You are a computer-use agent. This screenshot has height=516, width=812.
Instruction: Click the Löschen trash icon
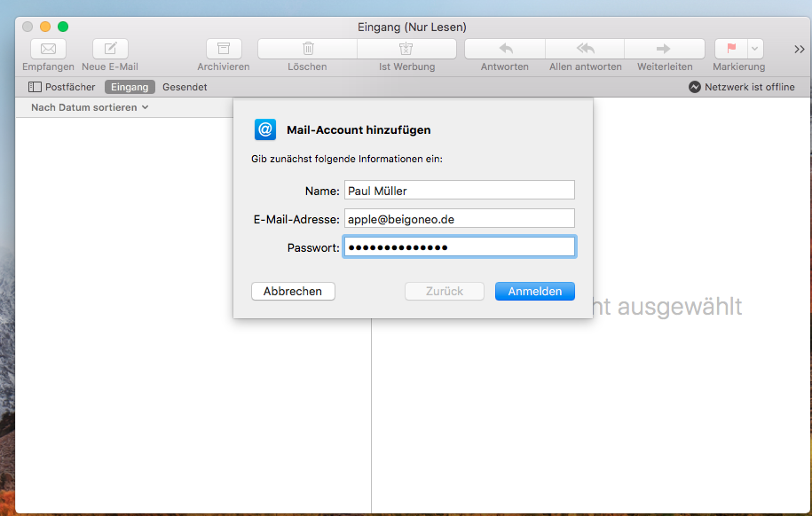point(308,49)
